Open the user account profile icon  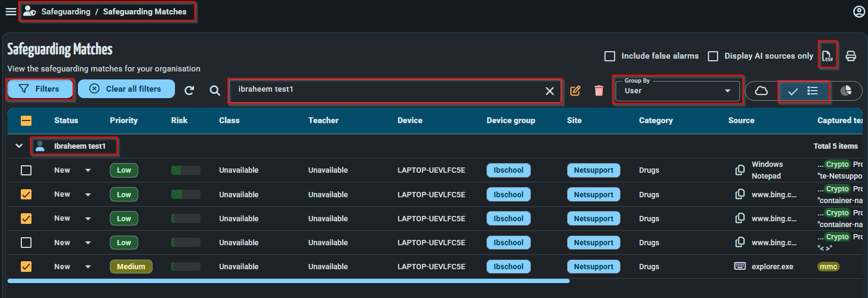(859, 12)
